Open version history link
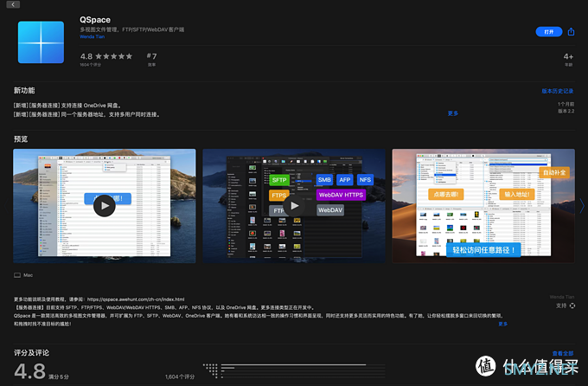Image resolution: width=588 pixels, height=386 pixels. click(x=557, y=91)
